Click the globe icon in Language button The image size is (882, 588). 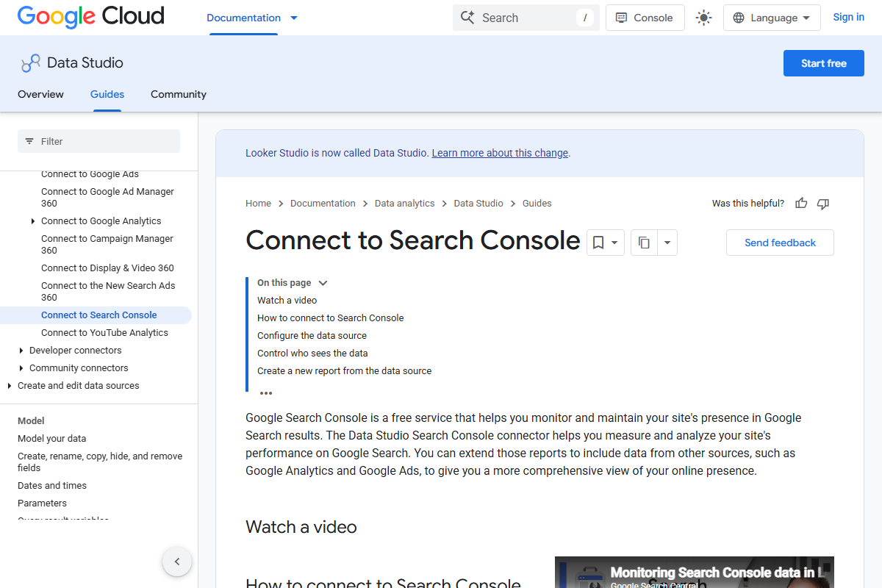coord(739,18)
